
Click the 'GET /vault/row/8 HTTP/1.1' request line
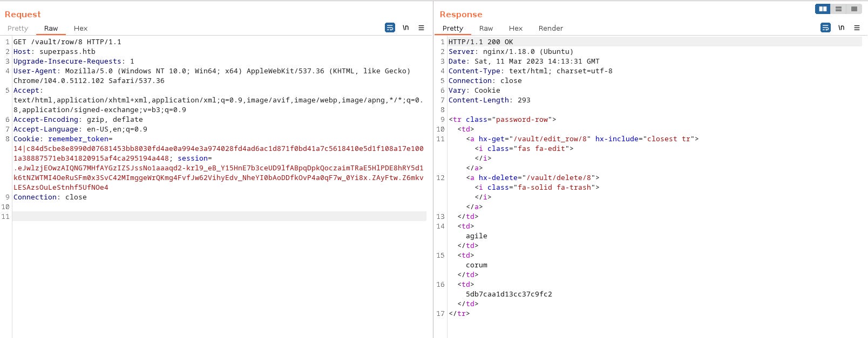coord(67,42)
